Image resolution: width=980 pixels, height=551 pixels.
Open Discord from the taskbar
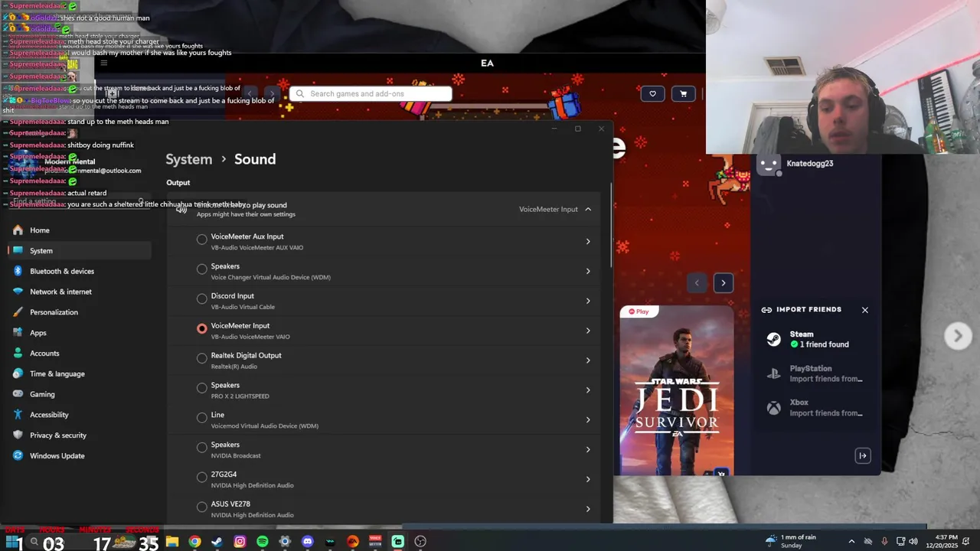coord(308,542)
